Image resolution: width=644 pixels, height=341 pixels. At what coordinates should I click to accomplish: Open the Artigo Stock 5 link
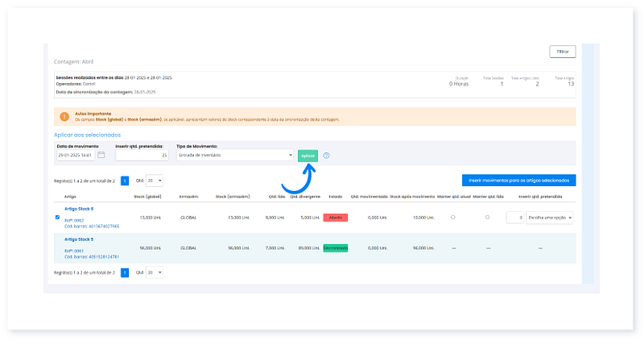coord(79,239)
